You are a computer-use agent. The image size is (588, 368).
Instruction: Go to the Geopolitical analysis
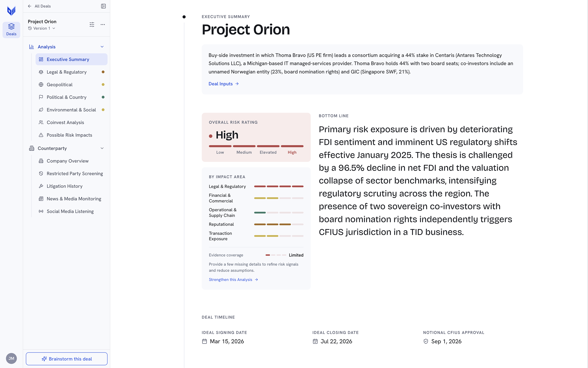coord(71,85)
